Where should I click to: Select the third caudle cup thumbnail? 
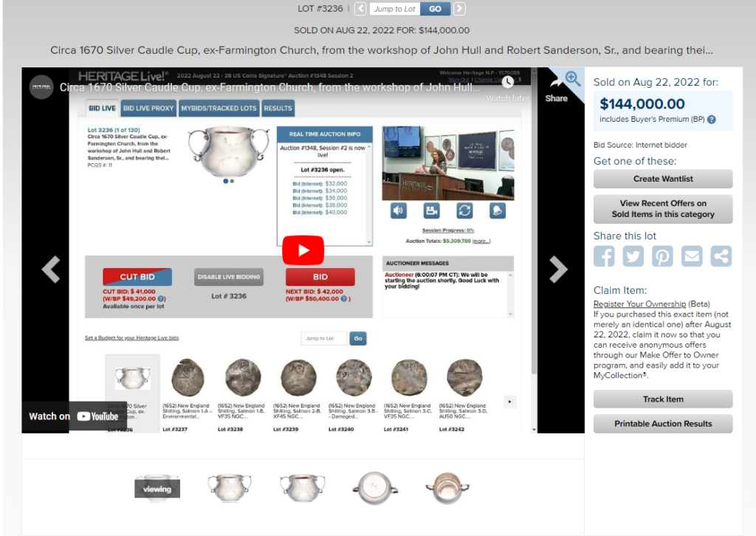point(302,488)
